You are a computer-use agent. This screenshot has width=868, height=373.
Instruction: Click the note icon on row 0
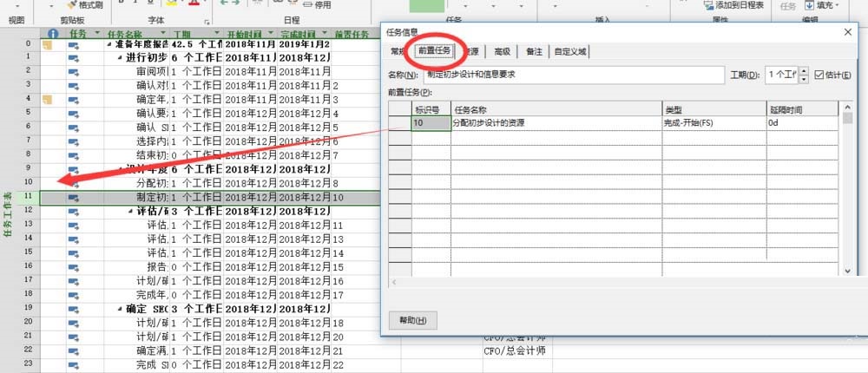click(48, 45)
